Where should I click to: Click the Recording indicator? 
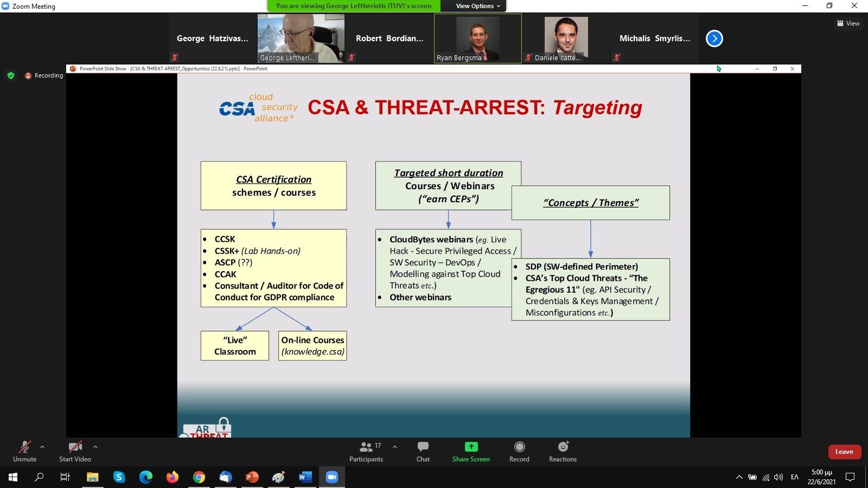44,75
